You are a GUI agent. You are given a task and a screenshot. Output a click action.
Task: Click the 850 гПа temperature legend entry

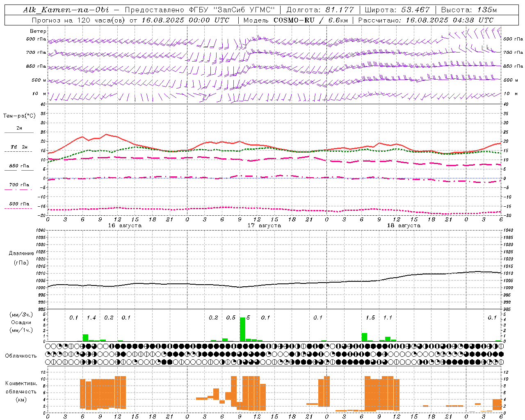pos(19,166)
